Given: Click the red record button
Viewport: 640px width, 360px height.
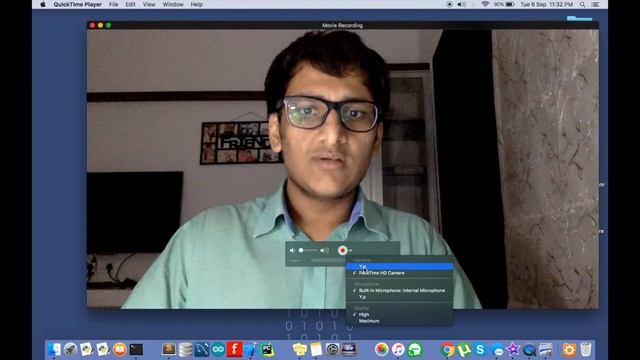Looking at the screenshot, I should [x=342, y=250].
